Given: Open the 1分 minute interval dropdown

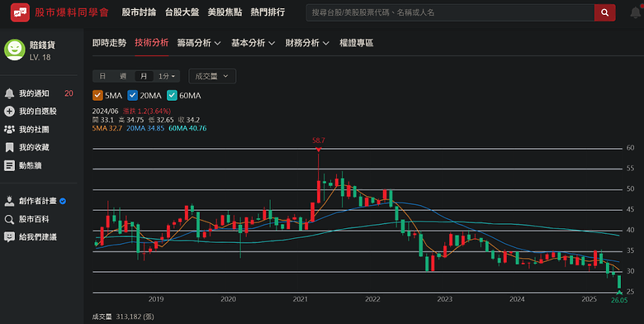Looking at the screenshot, I should 166,76.
